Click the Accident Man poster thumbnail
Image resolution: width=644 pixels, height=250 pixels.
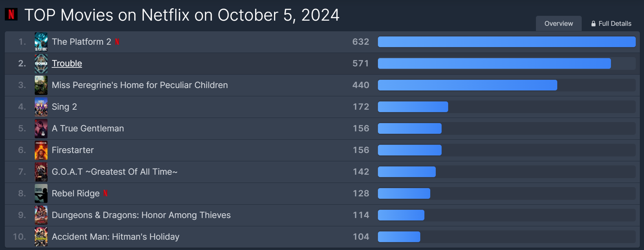(x=41, y=237)
